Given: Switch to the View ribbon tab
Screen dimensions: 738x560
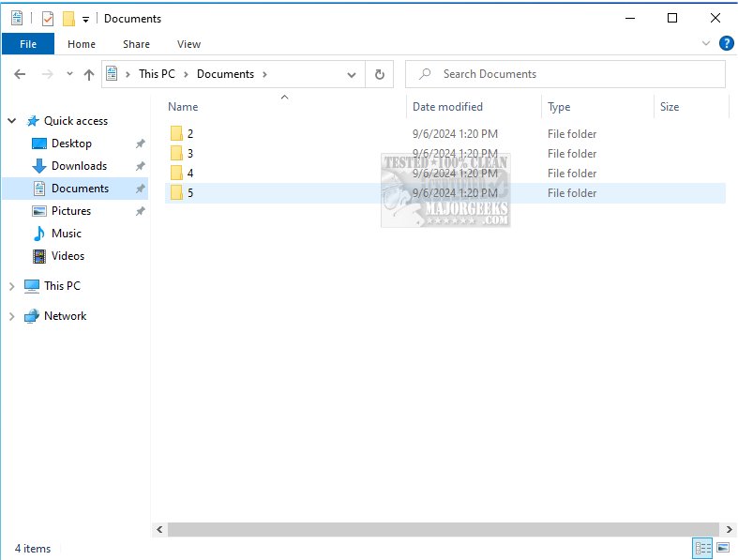Looking at the screenshot, I should (x=188, y=44).
